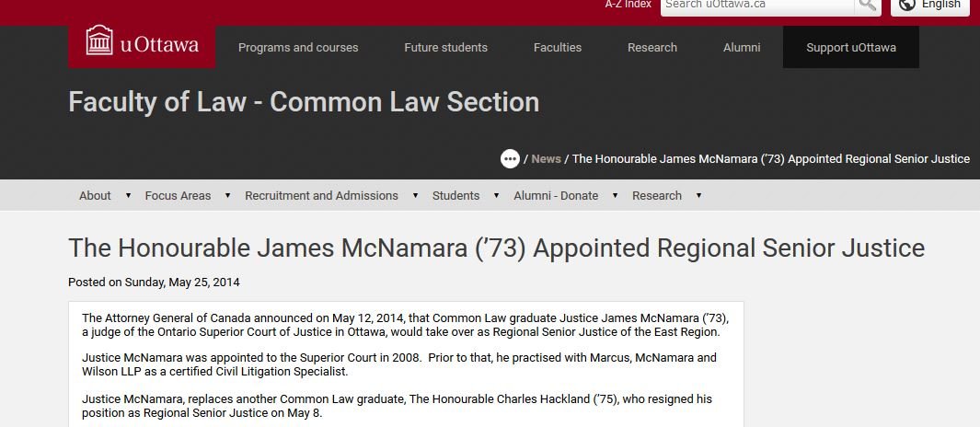Open Future students menu
The image size is (980, 427).
coord(445,48)
